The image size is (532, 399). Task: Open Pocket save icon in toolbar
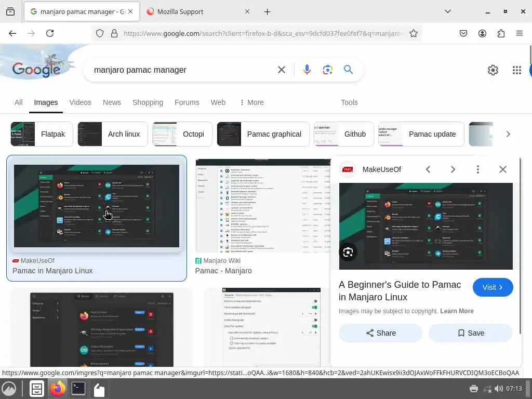tap(463, 33)
